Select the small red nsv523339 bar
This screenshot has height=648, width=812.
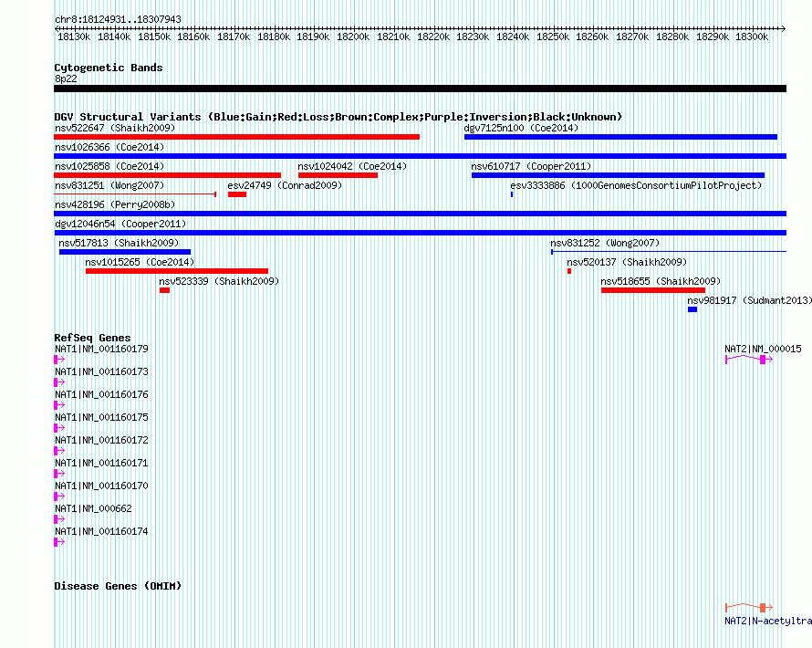click(x=164, y=290)
